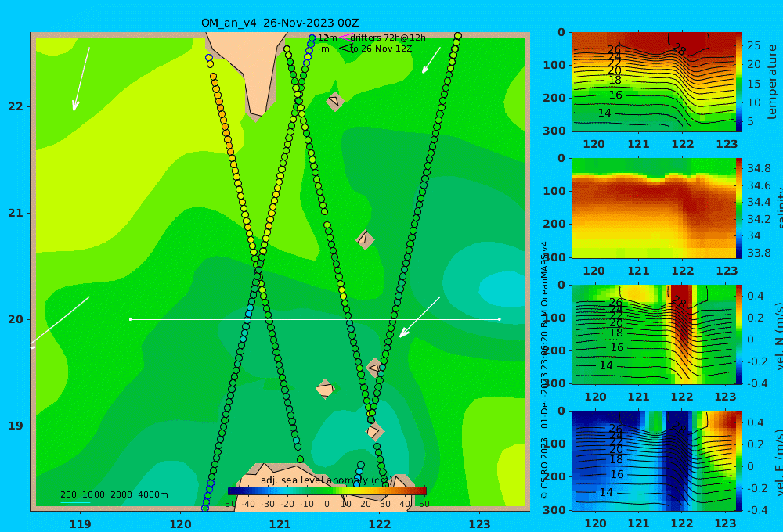Click the latitude 19 label on main map
Viewport: 783px width, 532px height.
16,426
